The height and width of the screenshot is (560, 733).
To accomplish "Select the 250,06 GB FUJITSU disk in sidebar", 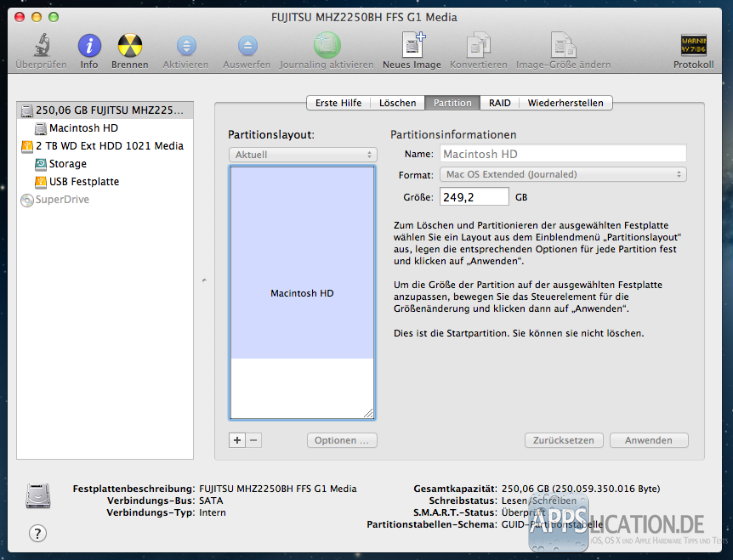I will tap(105, 110).
